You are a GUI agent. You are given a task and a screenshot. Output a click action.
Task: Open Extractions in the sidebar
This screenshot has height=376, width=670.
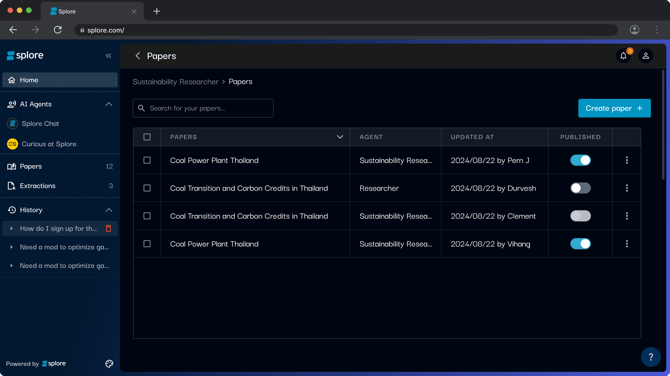pyautogui.click(x=60, y=186)
